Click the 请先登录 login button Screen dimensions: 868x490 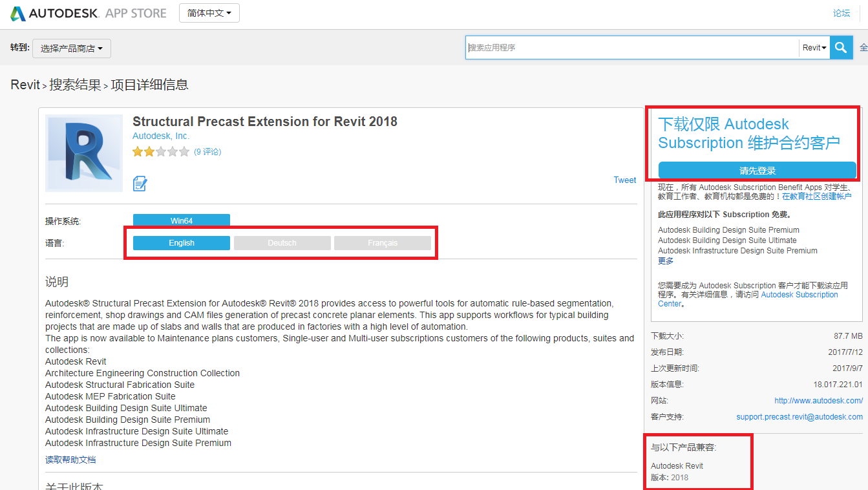click(x=756, y=170)
